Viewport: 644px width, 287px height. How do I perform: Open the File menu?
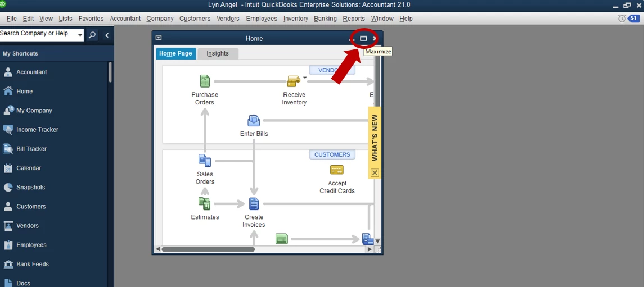11,19
